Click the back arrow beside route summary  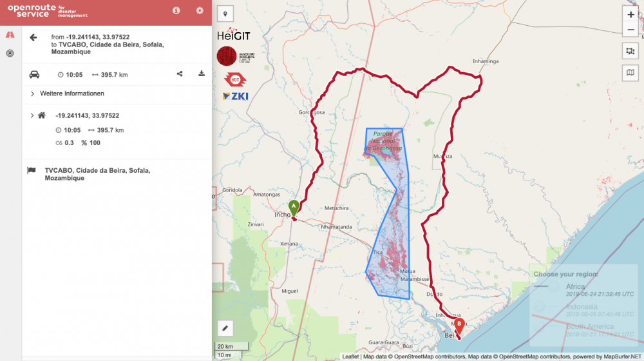click(x=33, y=38)
